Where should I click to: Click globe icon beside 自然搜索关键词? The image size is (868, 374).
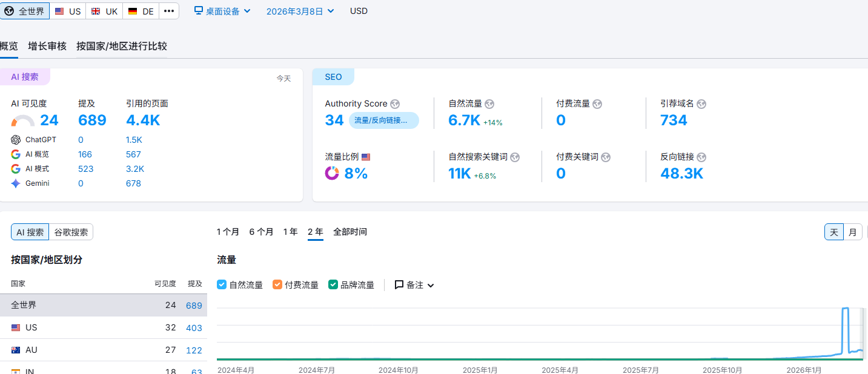tap(515, 157)
